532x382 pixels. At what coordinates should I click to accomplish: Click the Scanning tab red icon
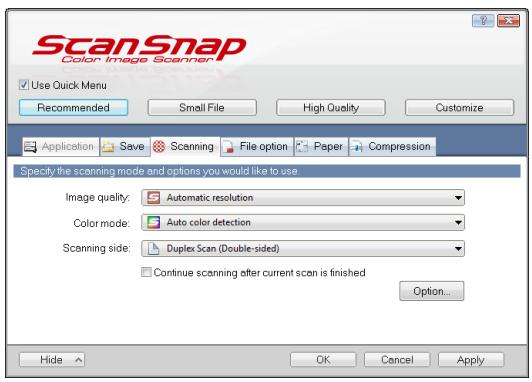159,147
